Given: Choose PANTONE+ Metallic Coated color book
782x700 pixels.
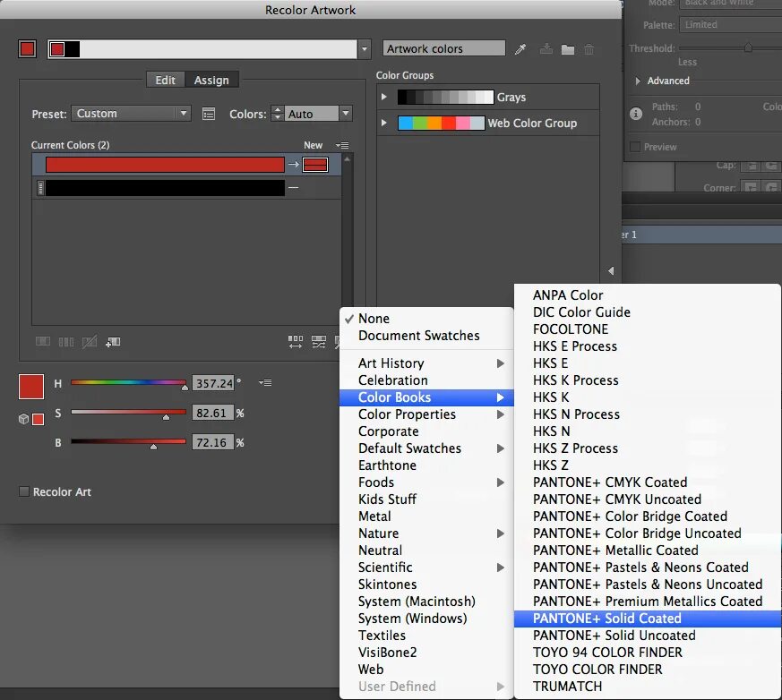Looking at the screenshot, I should (x=648, y=551).
